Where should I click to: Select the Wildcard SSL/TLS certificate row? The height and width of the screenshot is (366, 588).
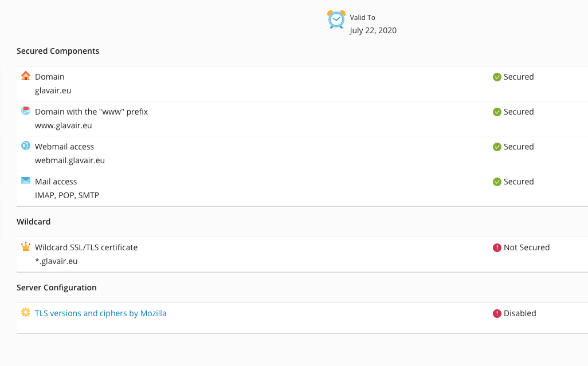(x=302, y=254)
